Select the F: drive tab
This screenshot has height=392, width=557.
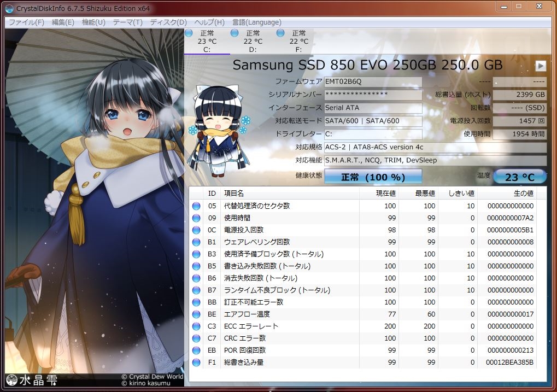(298, 41)
